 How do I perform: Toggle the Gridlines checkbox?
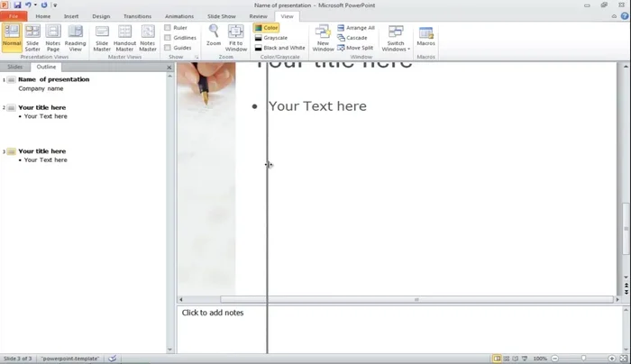[x=168, y=38]
